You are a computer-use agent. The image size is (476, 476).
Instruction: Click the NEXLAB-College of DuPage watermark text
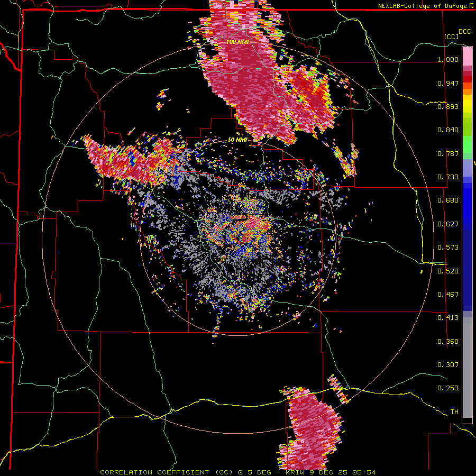click(x=422, y=6)
